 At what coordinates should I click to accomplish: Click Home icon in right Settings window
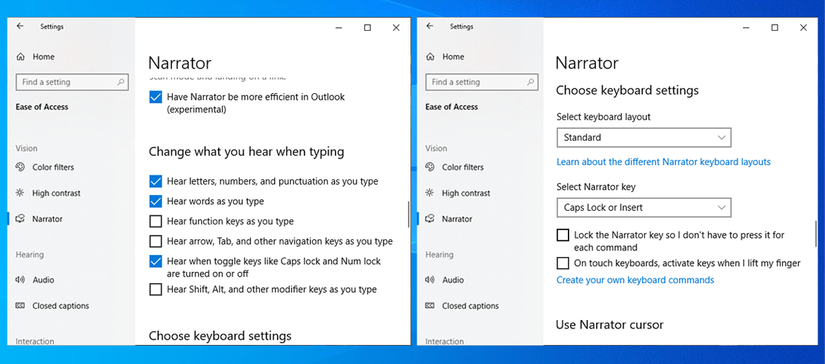pyautogui.click(x=430, y=56)
